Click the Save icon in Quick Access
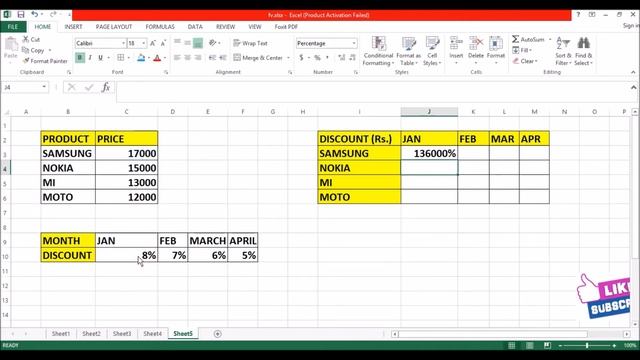 (x=20, y=15)
